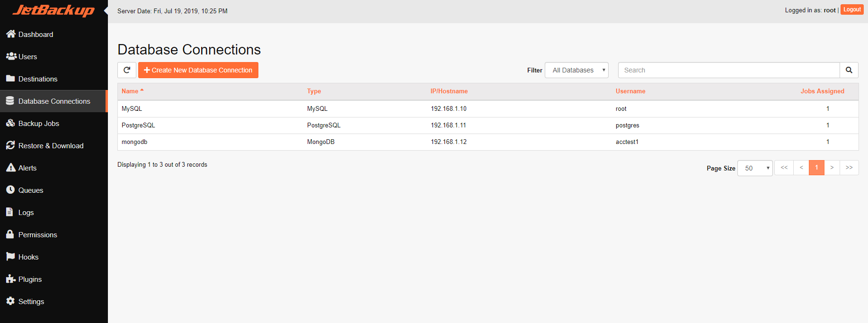The image size is (868, 323).
Task: Click the Users group icon
Action: pyautogui.click(x=11, y=56)
